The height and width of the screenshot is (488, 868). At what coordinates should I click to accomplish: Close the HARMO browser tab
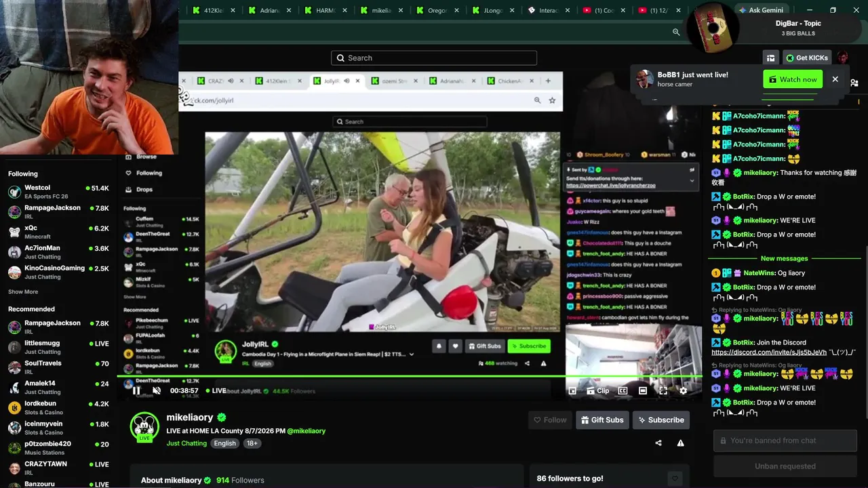(345, 10)
